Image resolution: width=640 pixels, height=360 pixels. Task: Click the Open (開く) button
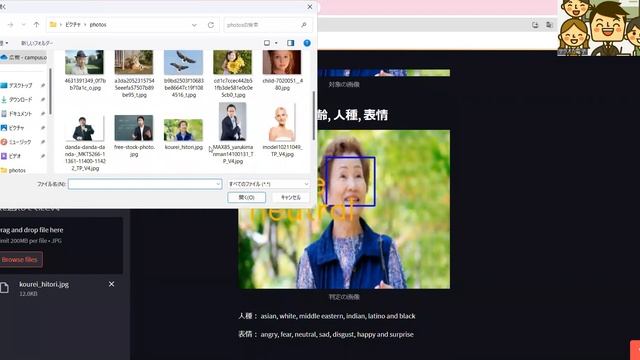click(247, 198)
